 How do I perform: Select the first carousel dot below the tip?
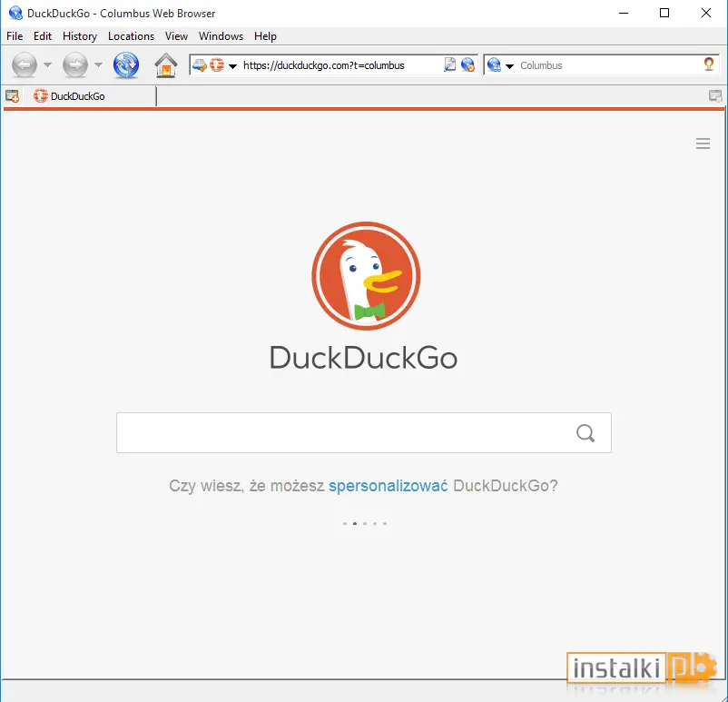345,524
